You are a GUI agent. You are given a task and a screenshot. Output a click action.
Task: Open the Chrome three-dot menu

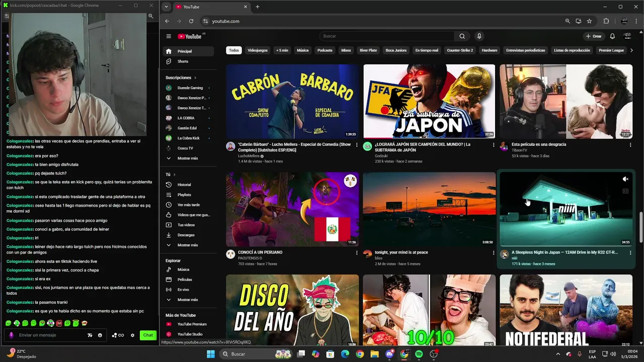click(x=636, y=21)
